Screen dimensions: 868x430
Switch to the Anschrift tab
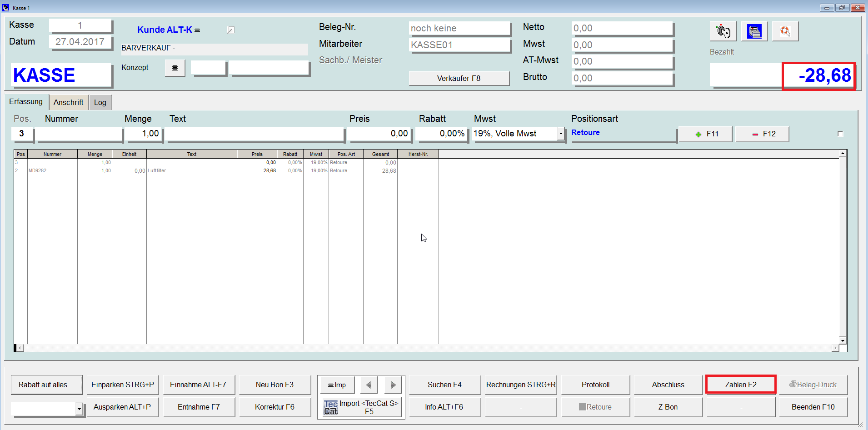click(x=68, y=102)
